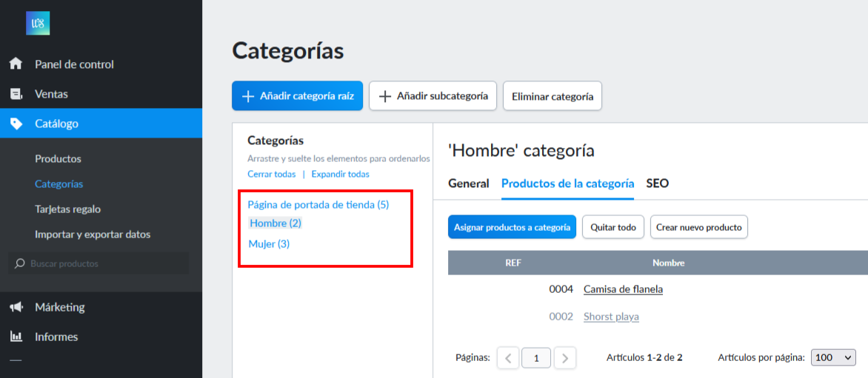Viewport: 868px width, 378px height.
Task: Click Añadir categoría raíz button
Action: (297, 96)
